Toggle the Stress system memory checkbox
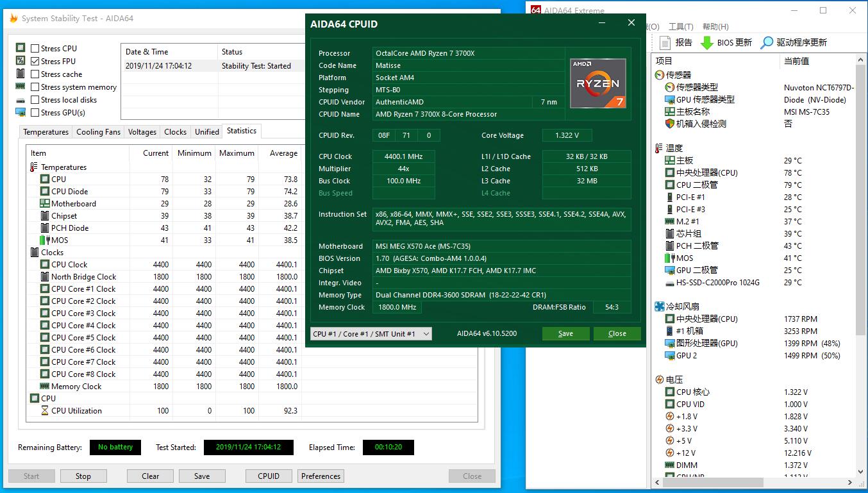Image resolution: width=868 pixels, height=493 pixels. click(35, 87)
